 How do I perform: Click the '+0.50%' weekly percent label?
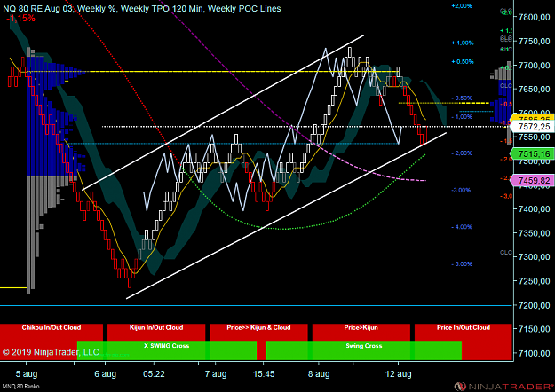tap(463, 62)
